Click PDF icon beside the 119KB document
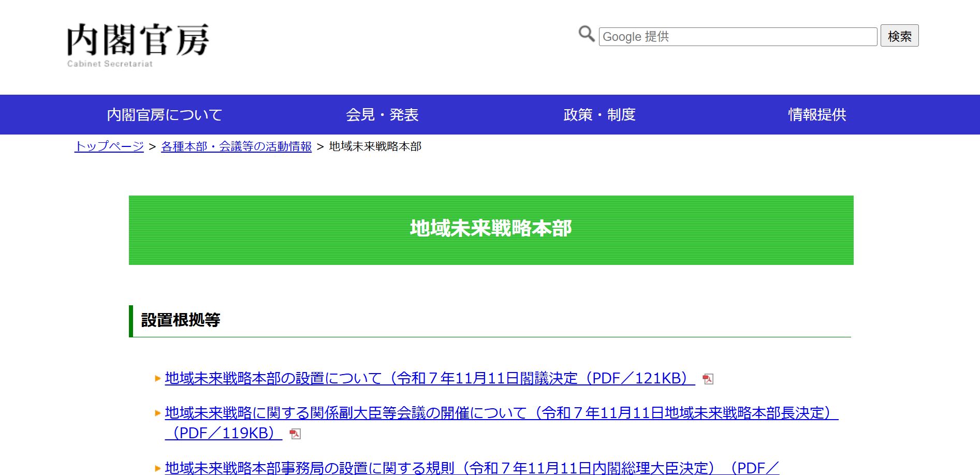The height and width of the screenshot is (475, 980). pos(295,434)
